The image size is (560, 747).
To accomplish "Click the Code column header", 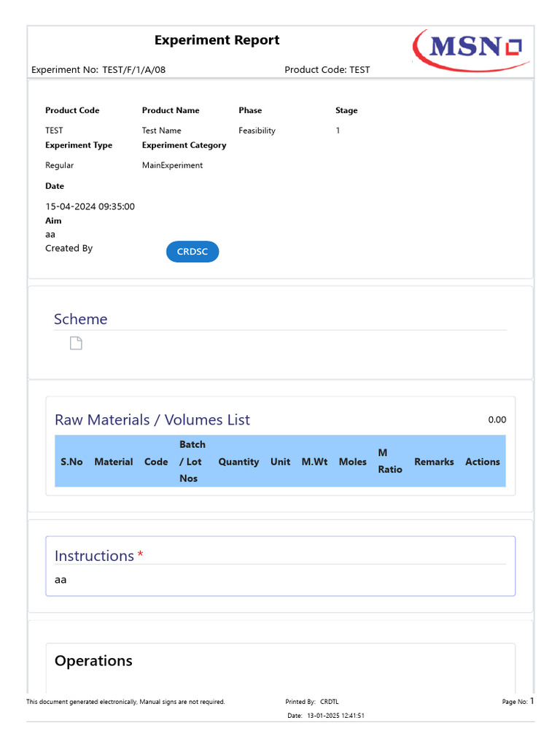I will coord(156,462).
